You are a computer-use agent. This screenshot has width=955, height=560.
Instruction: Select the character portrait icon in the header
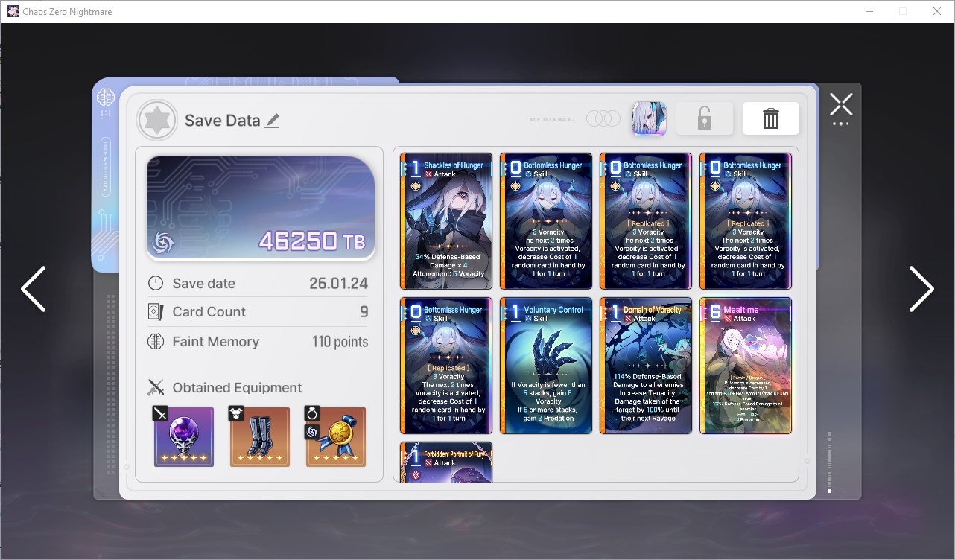tap(649, 118)
